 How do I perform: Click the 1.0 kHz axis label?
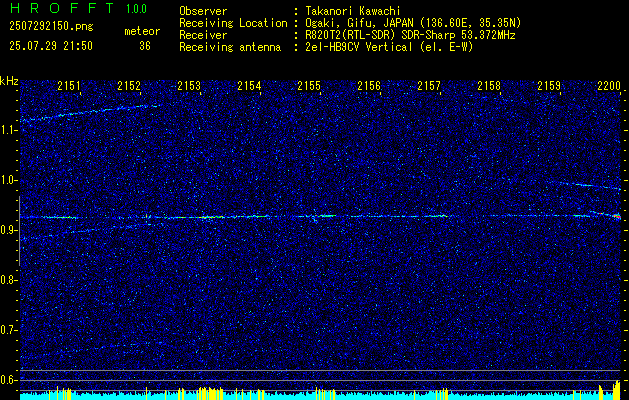pos(8,180)
